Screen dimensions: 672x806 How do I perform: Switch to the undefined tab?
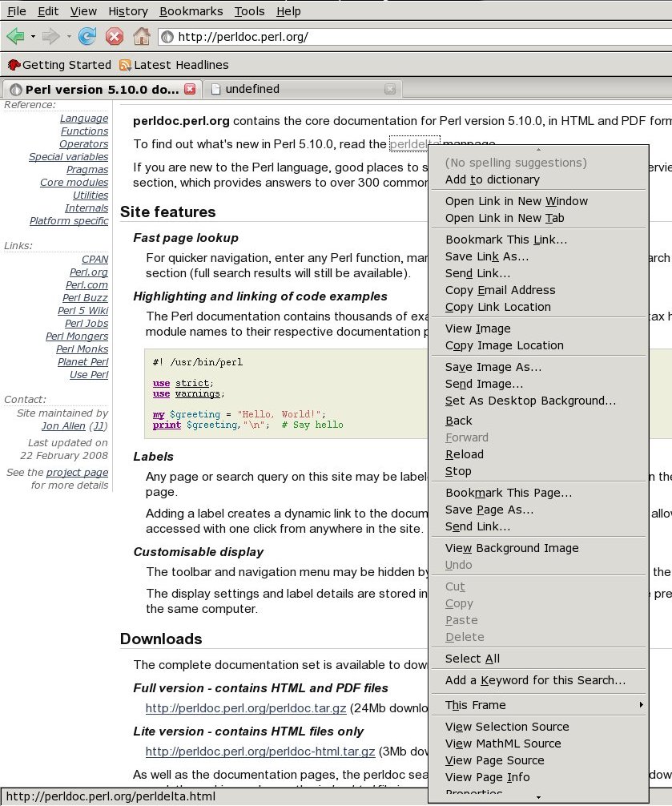pyautogui.click(x=303, y=89)
